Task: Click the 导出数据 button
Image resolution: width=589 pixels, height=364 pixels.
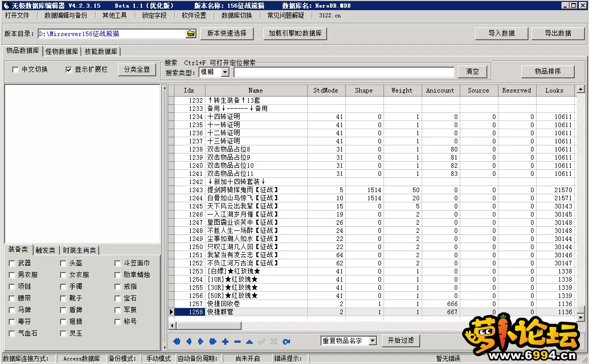Action: click(558, 34)
